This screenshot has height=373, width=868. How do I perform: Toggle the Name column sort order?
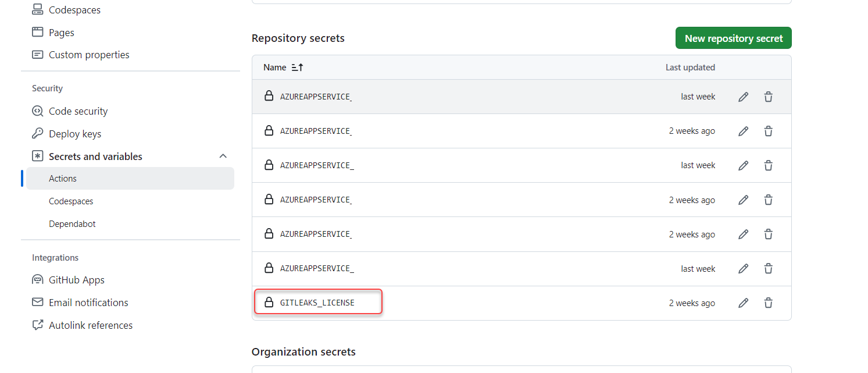297,68
